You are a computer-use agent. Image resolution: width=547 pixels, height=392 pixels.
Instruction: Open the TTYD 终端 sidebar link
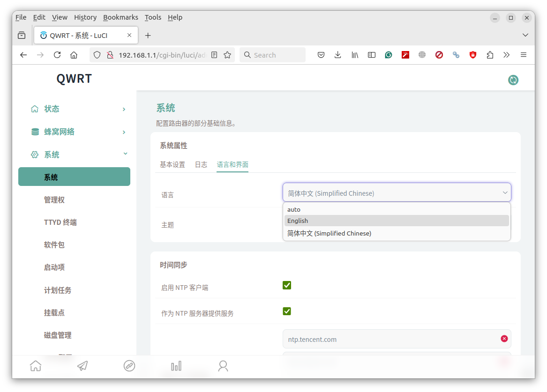(60, 222)
